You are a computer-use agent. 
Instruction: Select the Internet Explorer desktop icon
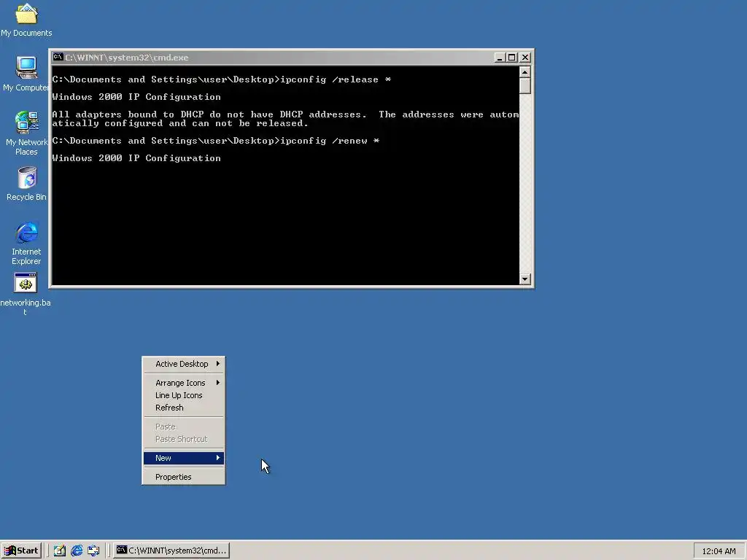tap(27, 243)
